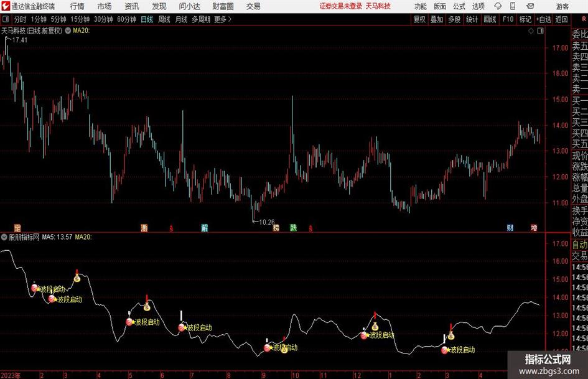The width and height of the screenshot is (588, 379).
Task: Open the 公式 menu
Action: pos(459,6)
